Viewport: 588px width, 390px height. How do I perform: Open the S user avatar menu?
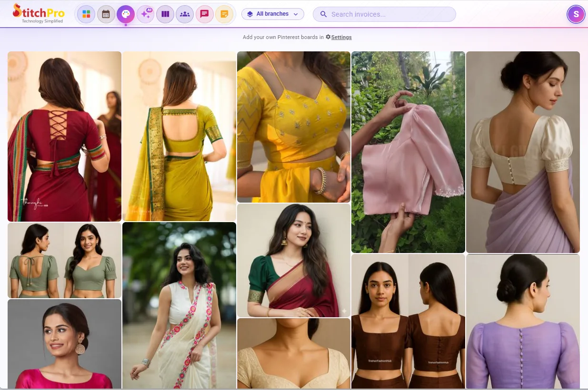click(x=576, y=14)
